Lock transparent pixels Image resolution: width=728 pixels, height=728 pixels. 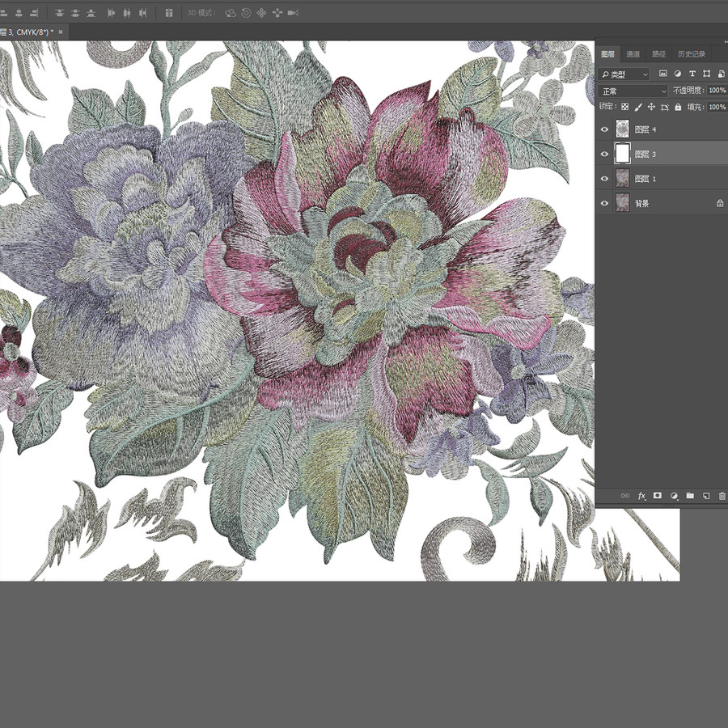tap(625, 107)
